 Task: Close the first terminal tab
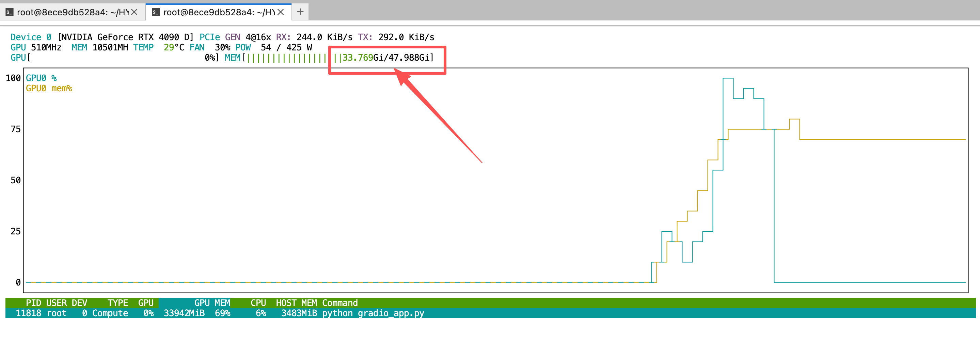[134, 12]
